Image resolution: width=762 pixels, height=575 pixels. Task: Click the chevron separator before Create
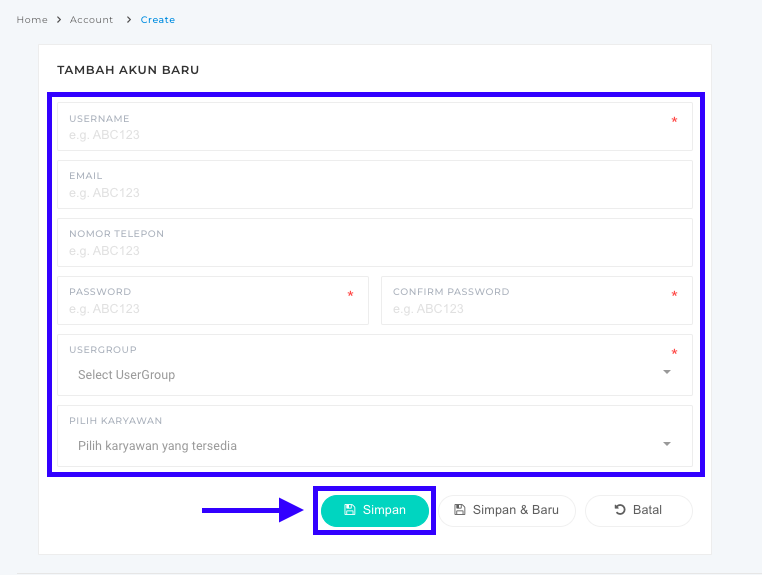point(128,20)
